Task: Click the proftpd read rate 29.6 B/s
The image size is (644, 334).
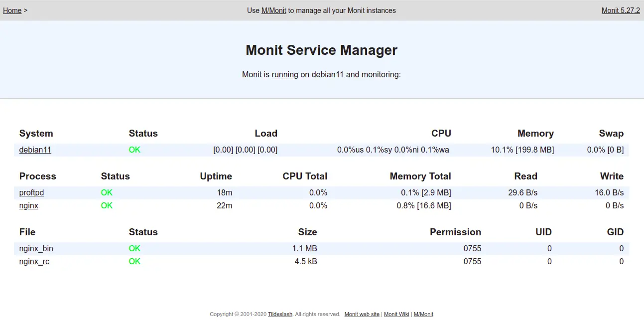Action: pos(523,192)
